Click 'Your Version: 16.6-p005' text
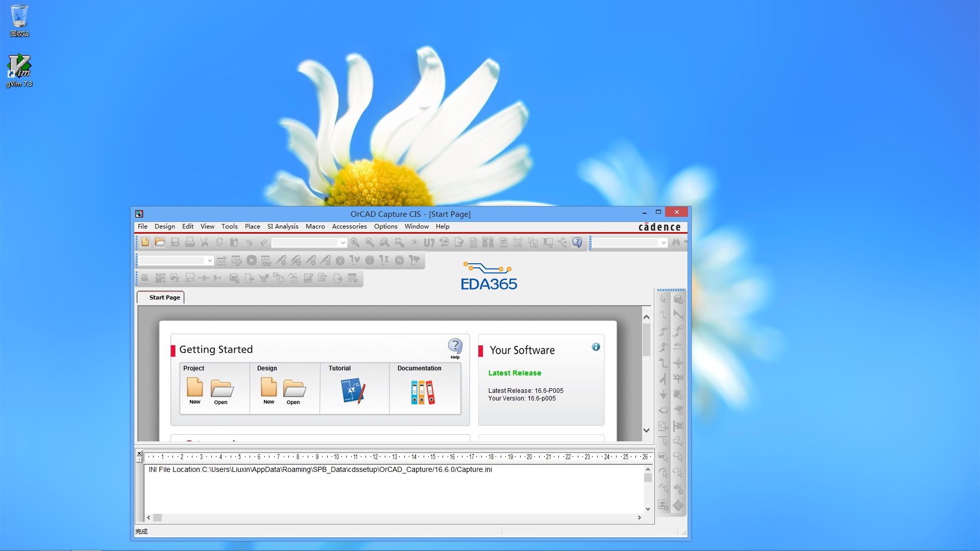Image resolution: width=980 pixels, height=551 pixels. pyautogui.click(x=522, y=398)
